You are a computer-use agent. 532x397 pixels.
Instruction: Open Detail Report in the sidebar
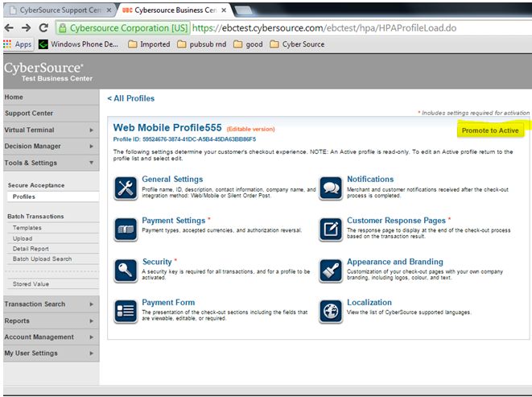tap(53, 249)
